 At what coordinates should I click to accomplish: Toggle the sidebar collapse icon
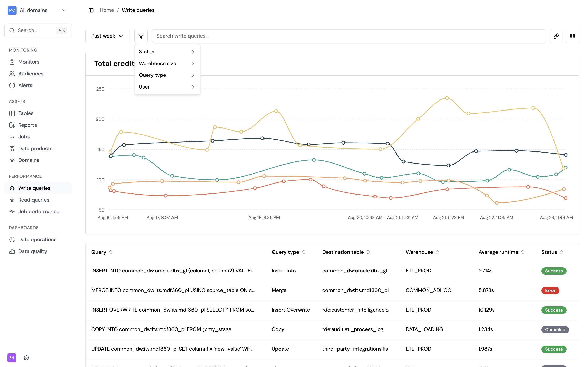point(91,10)
